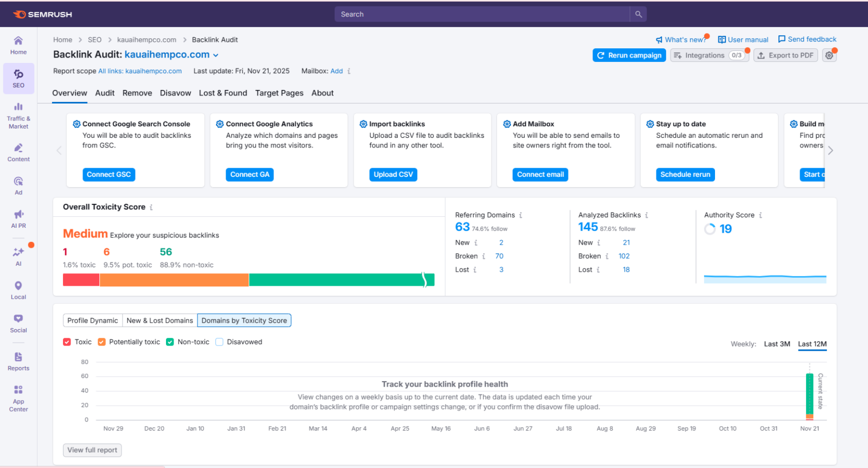
Task: Click the Connect email button
Action: [x=540, y=175]
